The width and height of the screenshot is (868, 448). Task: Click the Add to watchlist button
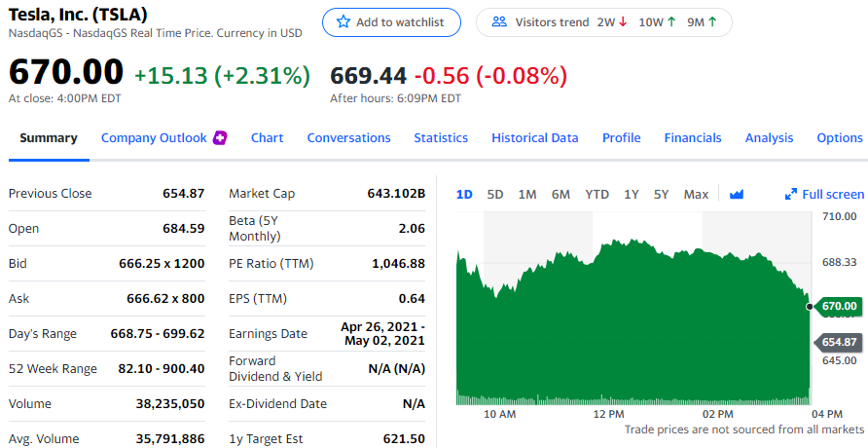(x=391, y=22)
